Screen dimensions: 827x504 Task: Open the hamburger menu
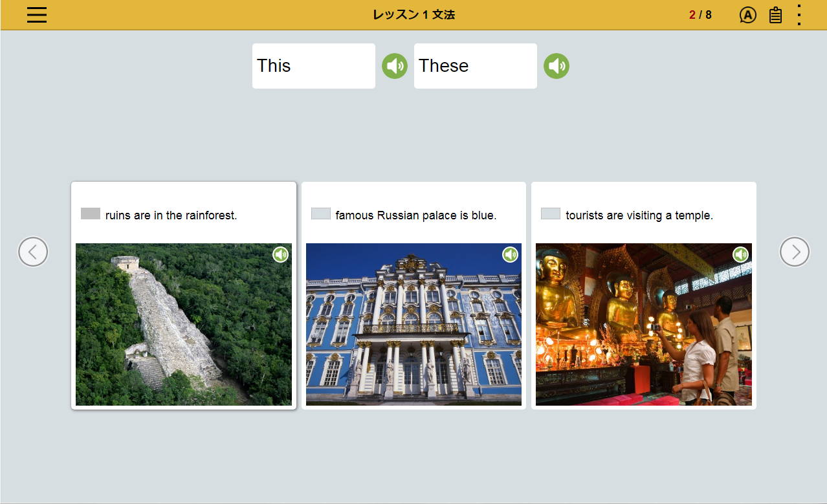pos(37,15)
